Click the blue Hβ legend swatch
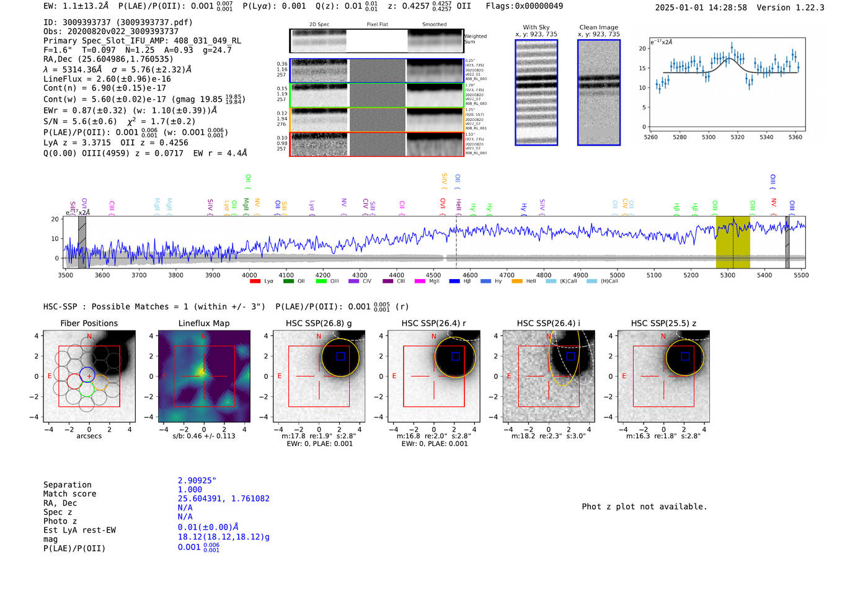Image resolution: width=868 pixels, height=591 pixels. tap(455, 282)
